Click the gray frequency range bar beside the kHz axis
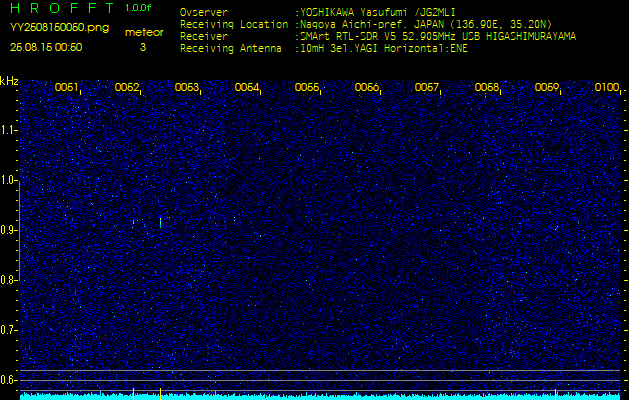629x400 pixels. tap(19, 231)
